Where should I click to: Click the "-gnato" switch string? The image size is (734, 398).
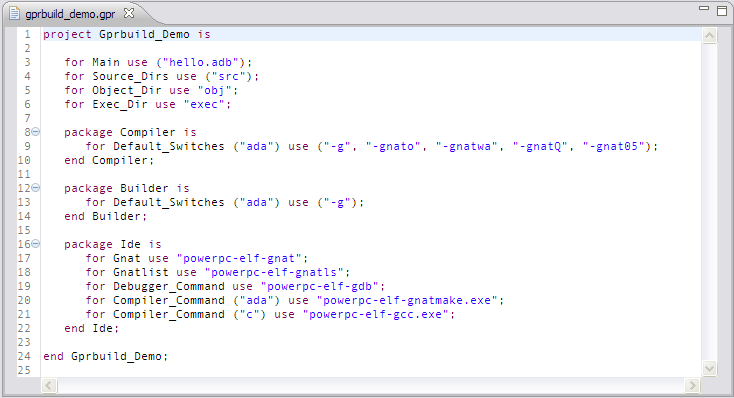coord(393,147)
